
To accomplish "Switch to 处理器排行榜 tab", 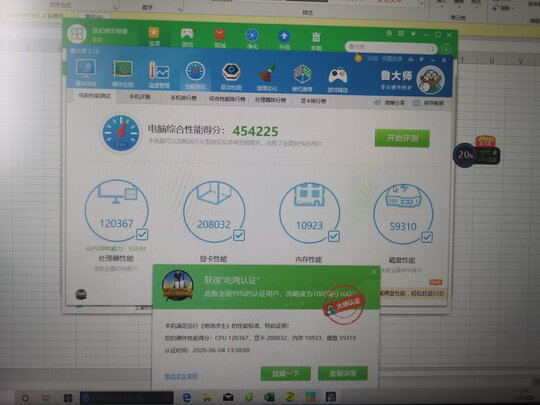I will (270, 100).
